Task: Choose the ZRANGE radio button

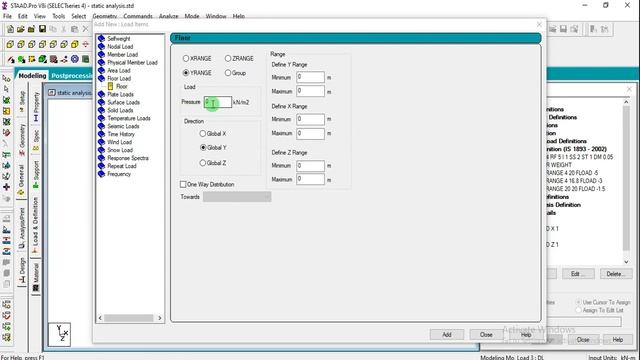Action: click(x=228, y=58)
